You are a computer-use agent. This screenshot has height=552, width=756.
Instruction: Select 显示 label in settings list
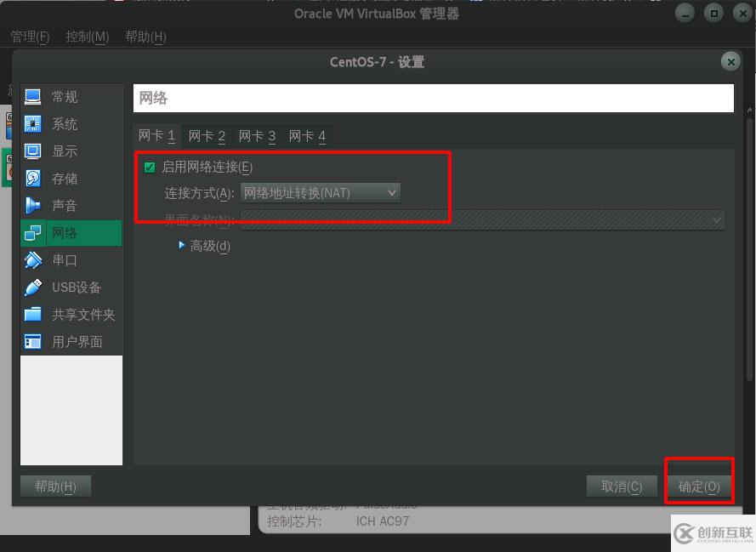65,151
